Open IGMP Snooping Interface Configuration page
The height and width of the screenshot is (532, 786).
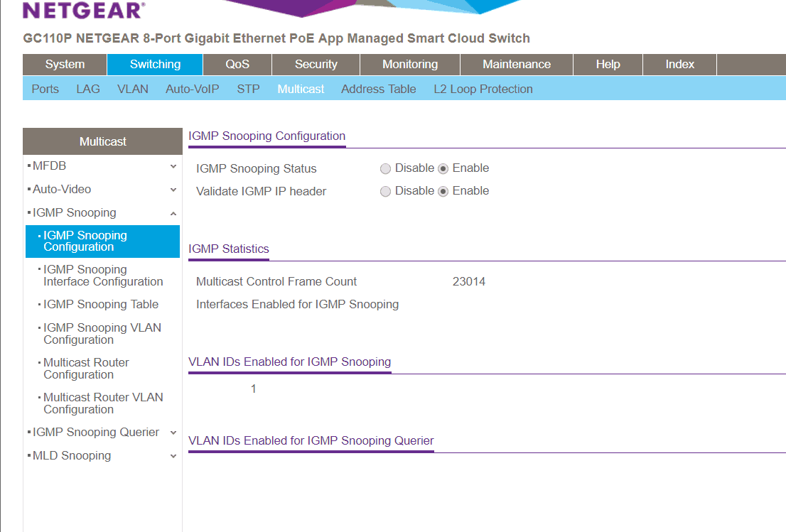pyautogui.click(x=102, y=276)
